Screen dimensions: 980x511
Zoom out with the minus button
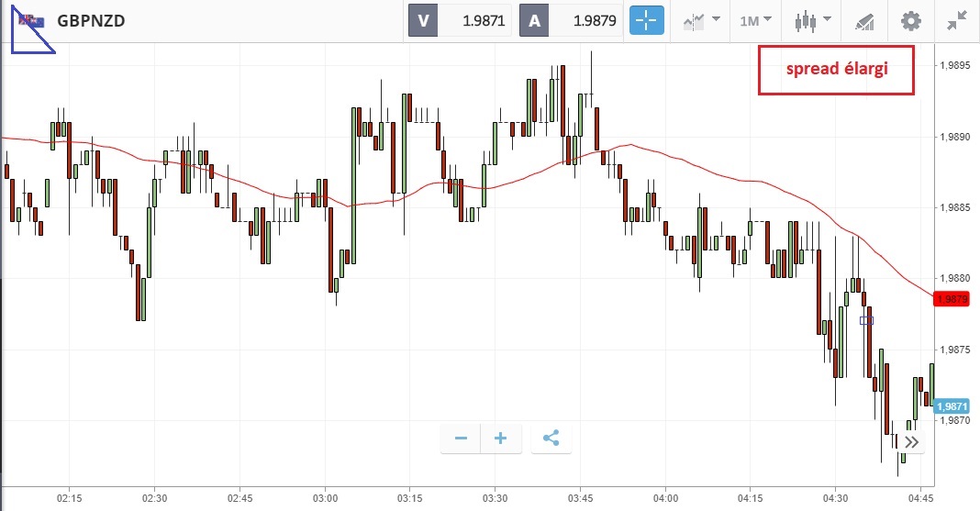tap(461, 439)
